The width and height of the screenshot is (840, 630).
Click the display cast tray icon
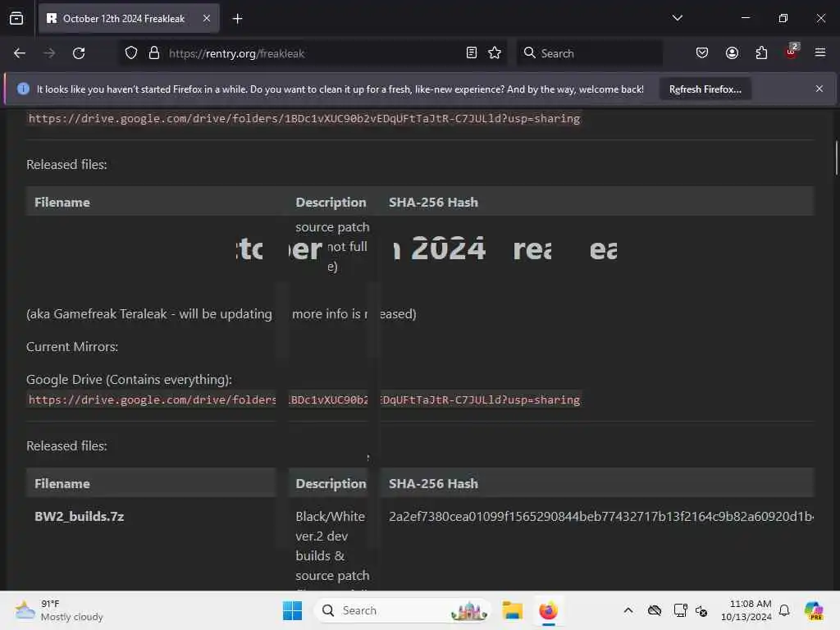click(680, 610)
